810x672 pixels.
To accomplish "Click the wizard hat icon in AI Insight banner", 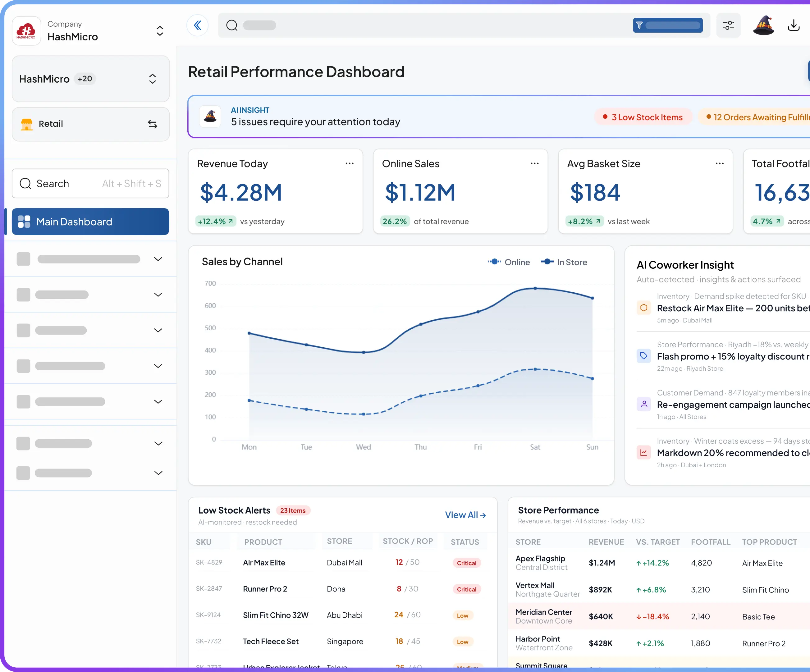I will (x=210, y=117).
